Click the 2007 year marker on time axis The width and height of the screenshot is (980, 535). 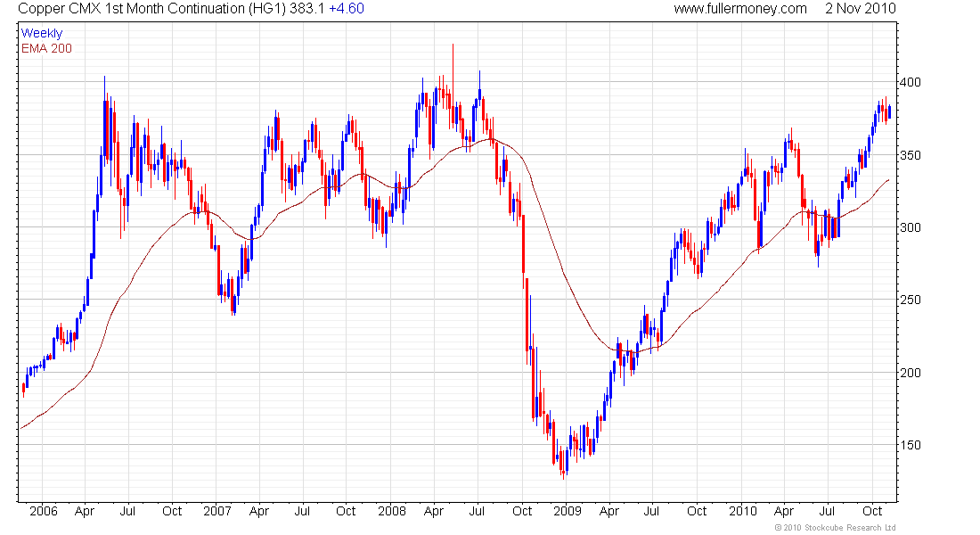pyautogui.click(x=216, y=511)
